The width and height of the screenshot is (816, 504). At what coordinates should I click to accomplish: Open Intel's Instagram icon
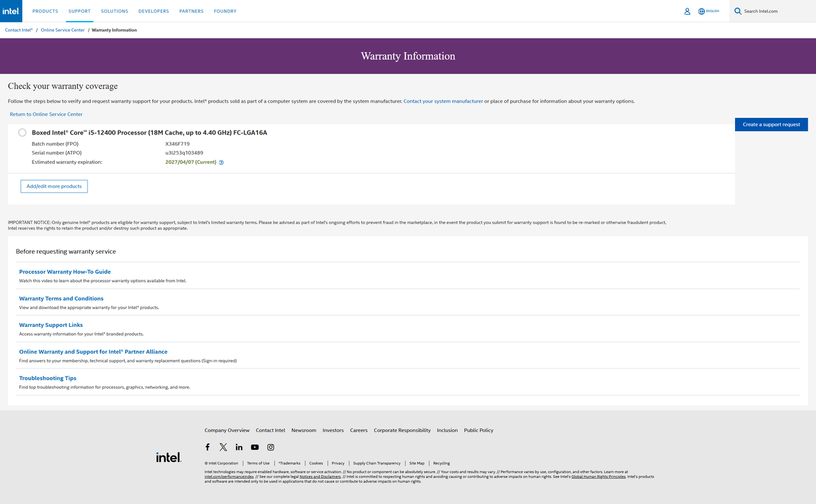point(271,447)
